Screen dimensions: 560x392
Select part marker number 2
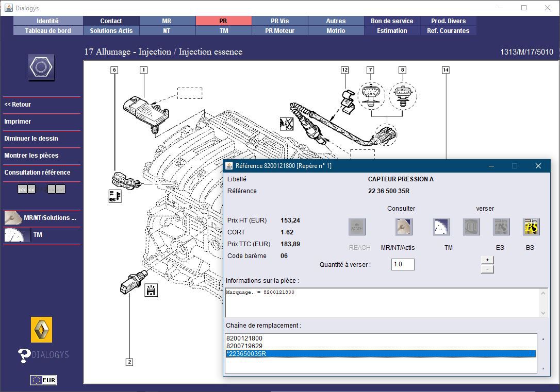click(x=129, y=362)
